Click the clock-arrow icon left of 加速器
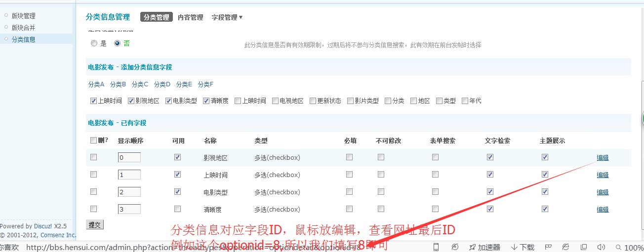Screen dimensions: 644x252 point(455,247)
